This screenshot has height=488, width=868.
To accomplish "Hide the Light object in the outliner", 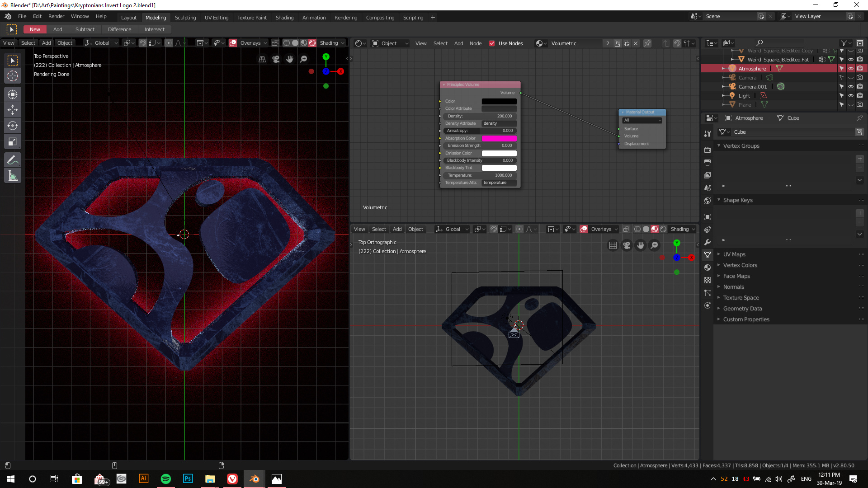I will click(851, 95).
